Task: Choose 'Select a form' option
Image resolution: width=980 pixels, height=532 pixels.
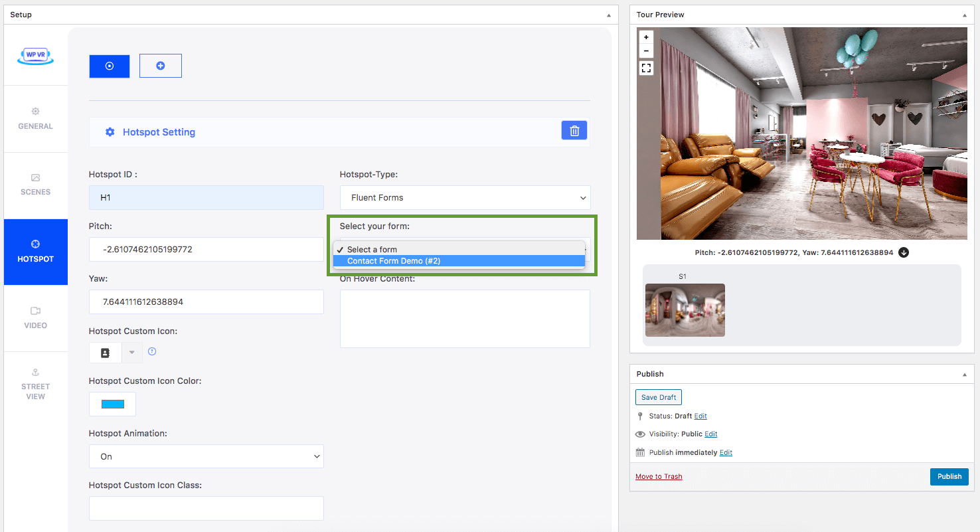Action: pos(459,250)
